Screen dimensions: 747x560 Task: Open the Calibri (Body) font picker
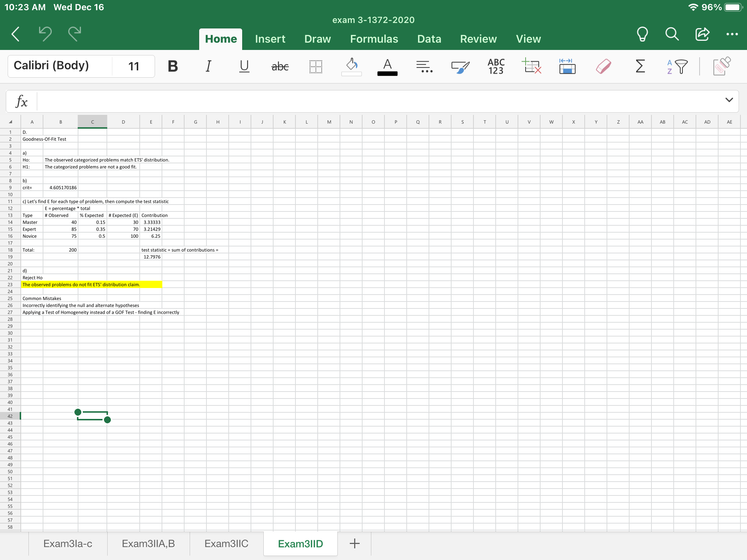pyautogui.click(x=60, y=66)
